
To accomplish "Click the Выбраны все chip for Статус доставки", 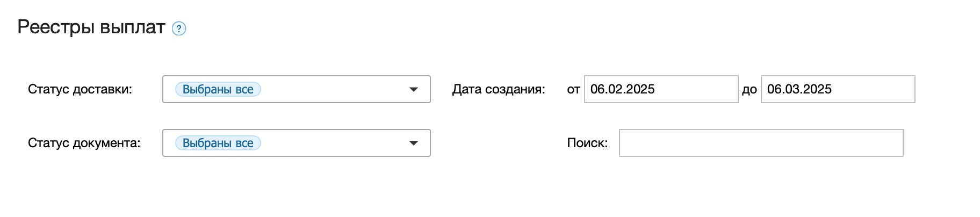I will click(x=218, y=89).
